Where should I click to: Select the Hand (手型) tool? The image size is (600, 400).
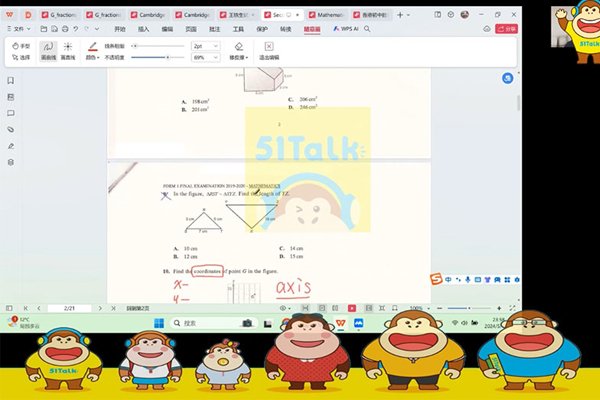coord(21,46)
